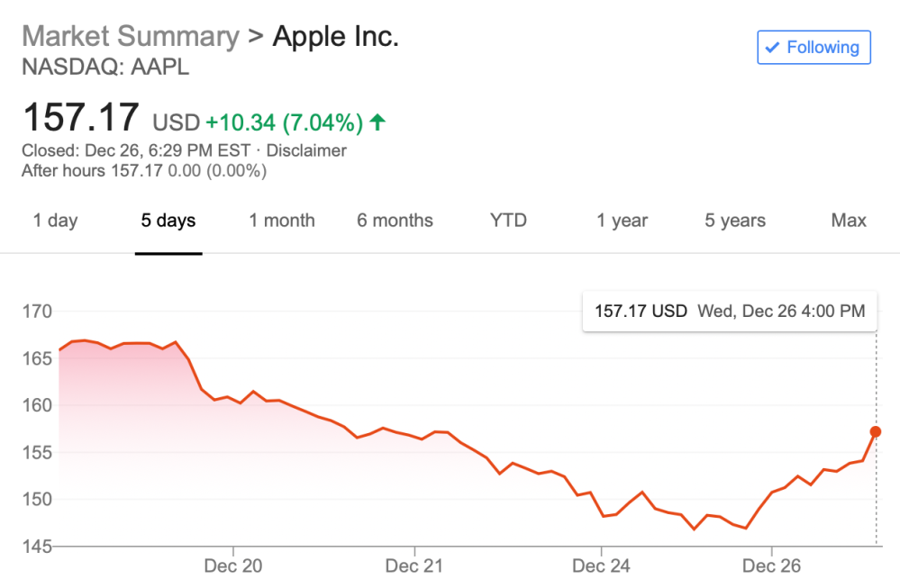The width and height of the screenshot is (900, 588).
Task: Click the Dec 24 axis label
Action: 601,565
